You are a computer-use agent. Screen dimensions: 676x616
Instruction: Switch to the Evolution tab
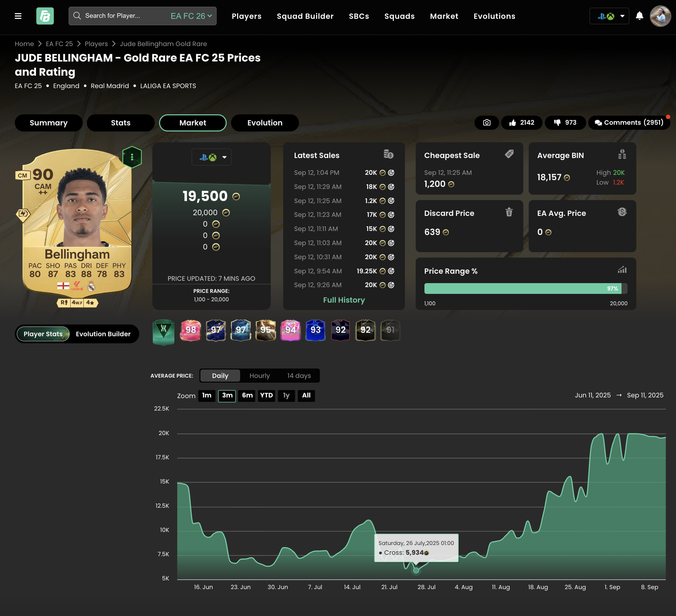(x=265, y=123)
